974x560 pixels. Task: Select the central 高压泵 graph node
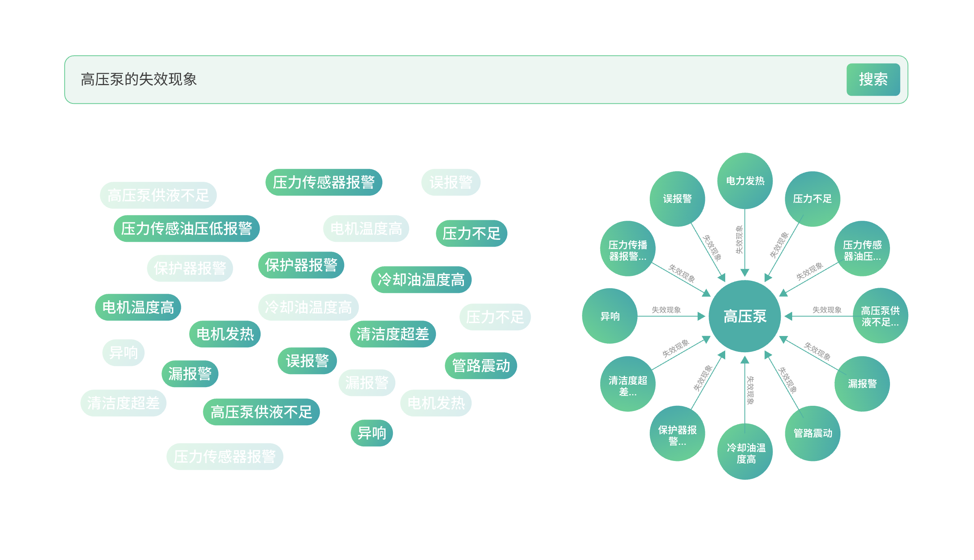745,316
